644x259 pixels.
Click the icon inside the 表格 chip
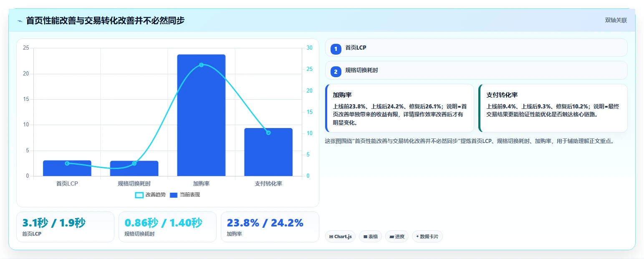pos(365,237)
